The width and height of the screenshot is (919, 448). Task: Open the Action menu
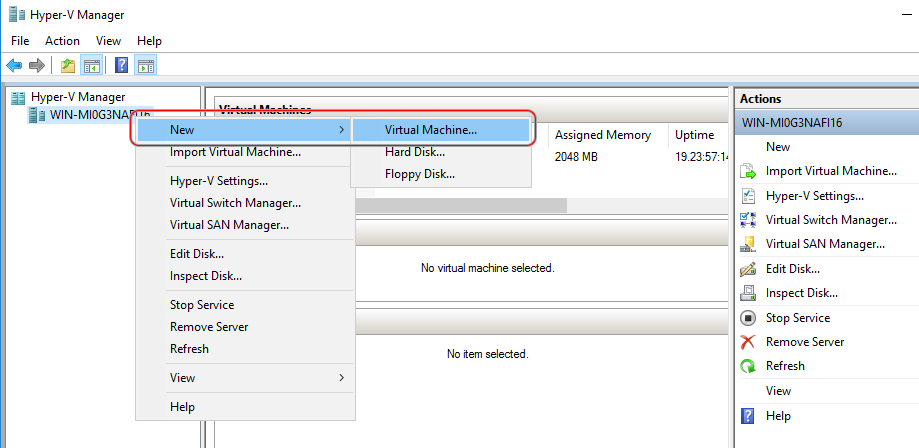[63, 41]
